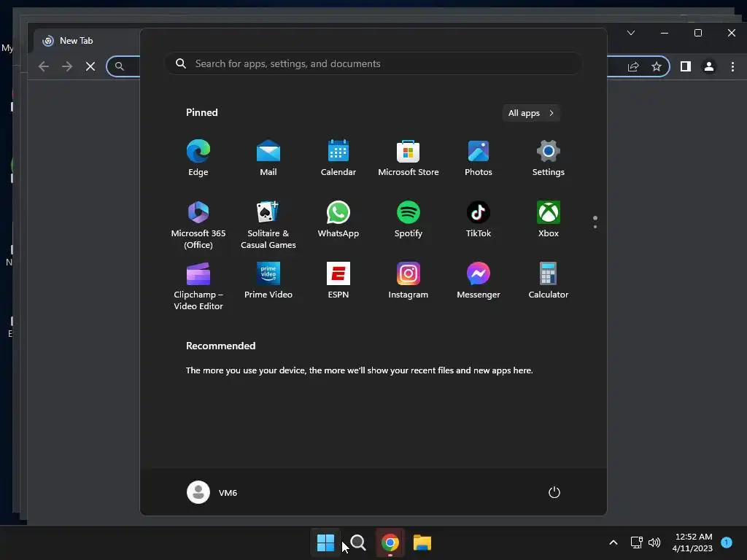The image size is (747, 560).
Task: Open the Calculator app
Action: tap(549, 281)
